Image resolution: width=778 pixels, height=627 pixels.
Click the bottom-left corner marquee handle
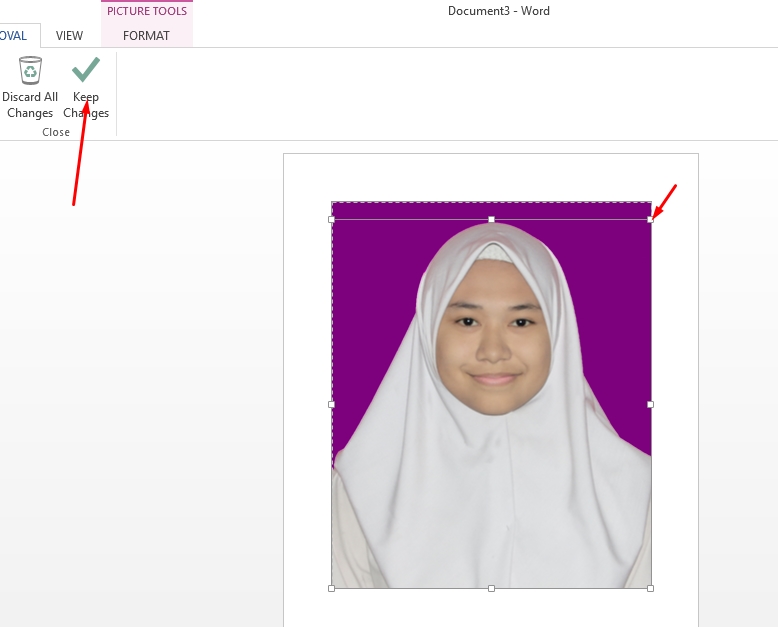tap(331, 588)
